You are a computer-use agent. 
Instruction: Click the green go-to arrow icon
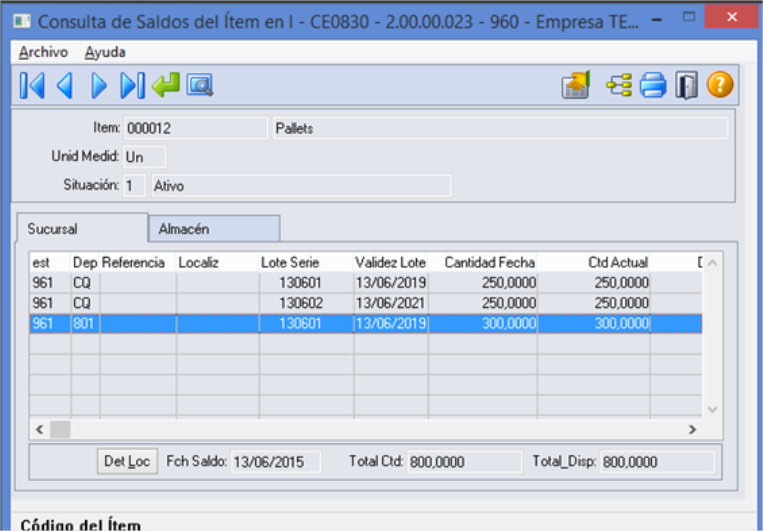(166, 85)
